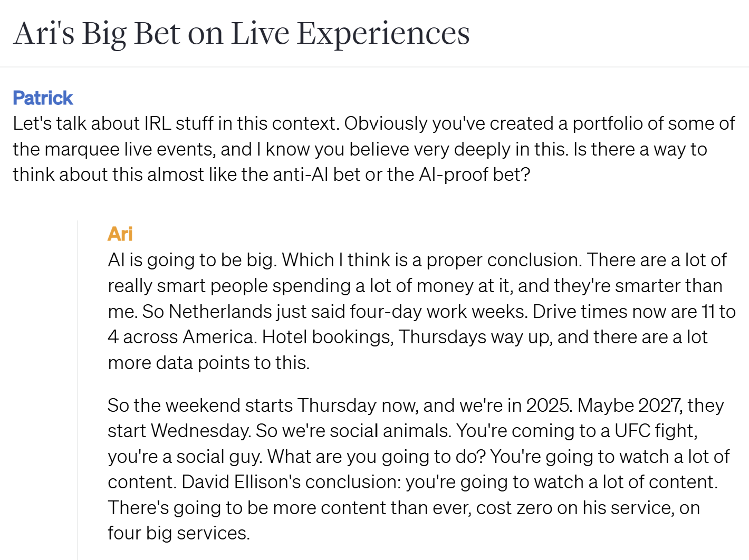This screenshot has height=560, width=749.
Task: Click the word "UFC" in Ari's reply
Action: [632, 431]
